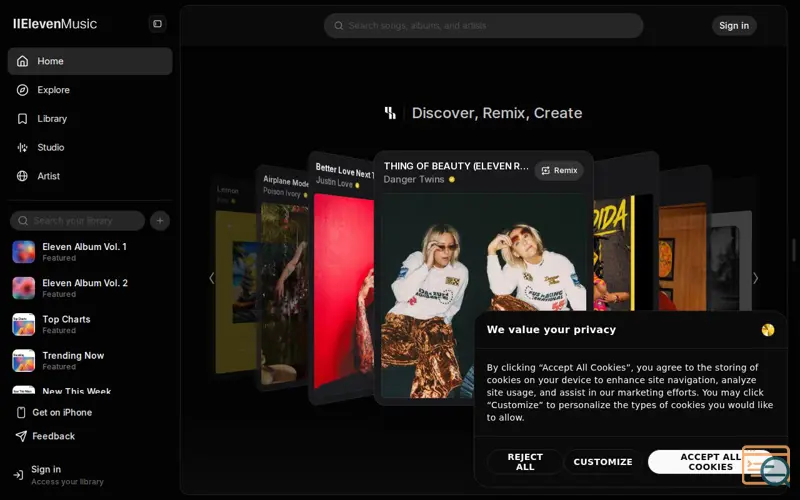Open Home in the sidebar
The height and width of the screenshot is (500, 800).
(x=90, y=61)
